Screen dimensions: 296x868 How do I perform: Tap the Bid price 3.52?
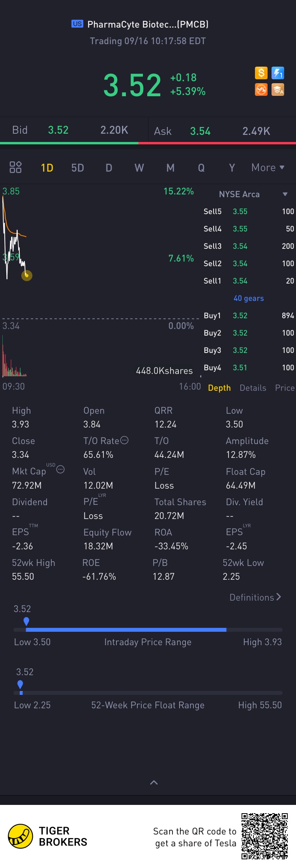click(x=58, y=130)
